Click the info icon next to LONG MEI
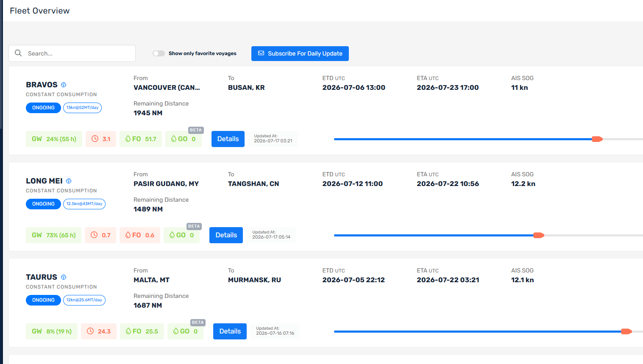Viewport: 643px width, 364px height. tap(69, 181)
